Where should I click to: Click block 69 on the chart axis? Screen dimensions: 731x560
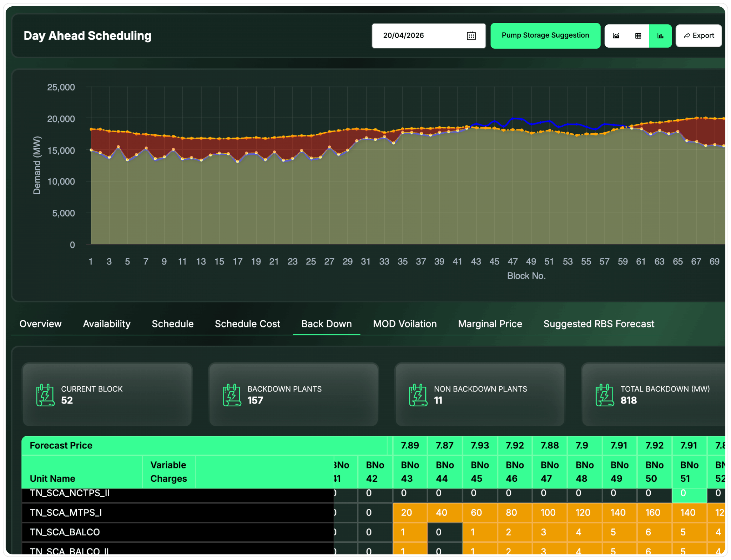(715, 261)
